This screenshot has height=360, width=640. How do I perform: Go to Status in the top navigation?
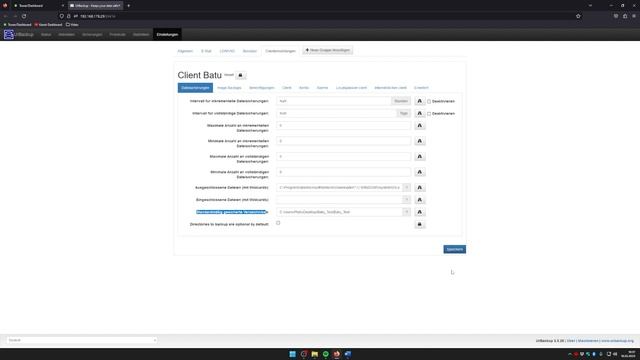coord(46,35)
